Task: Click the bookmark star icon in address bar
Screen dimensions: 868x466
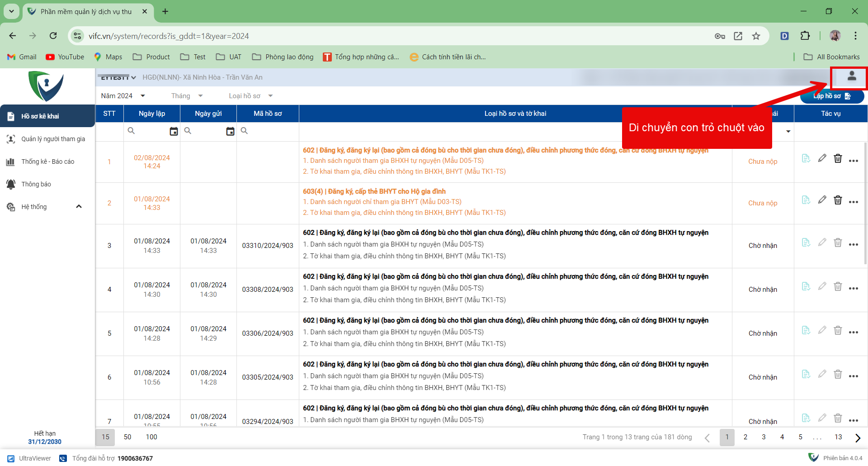Action: click(756, 36)
